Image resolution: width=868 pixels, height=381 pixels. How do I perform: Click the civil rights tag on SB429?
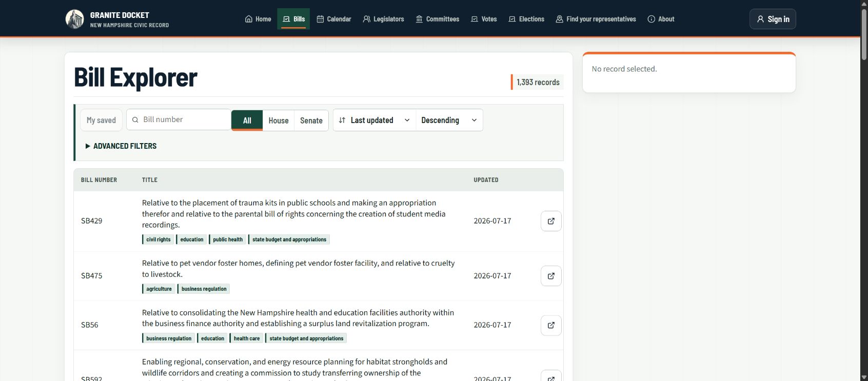tap(158, 239)
